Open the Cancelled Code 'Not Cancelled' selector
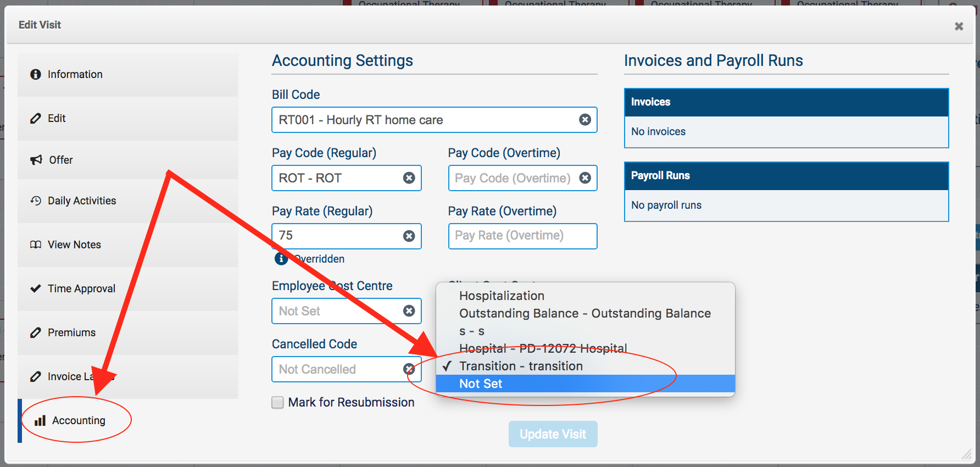 click(x=338, y=370)
